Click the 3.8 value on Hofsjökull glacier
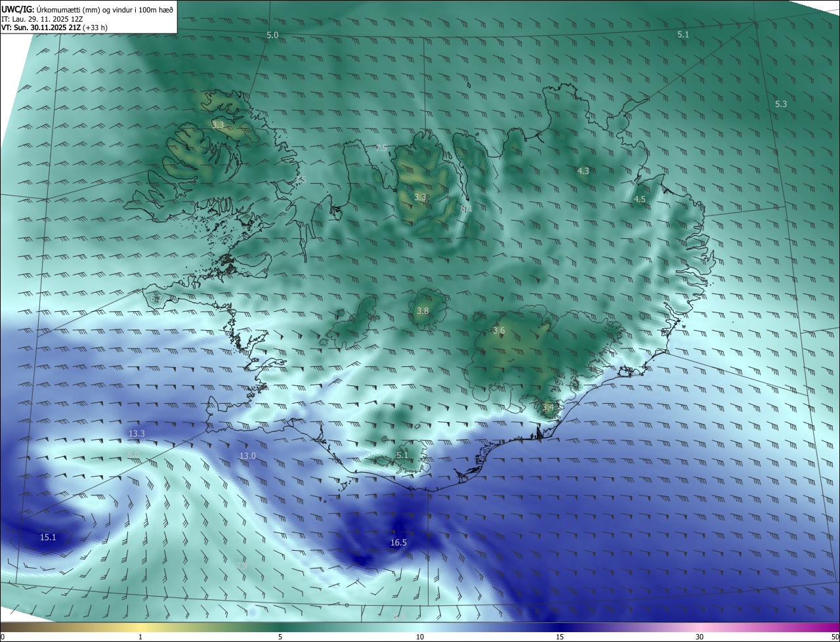Image resolution: width=840 pixels, height=642 pixels. click(423, 310)
